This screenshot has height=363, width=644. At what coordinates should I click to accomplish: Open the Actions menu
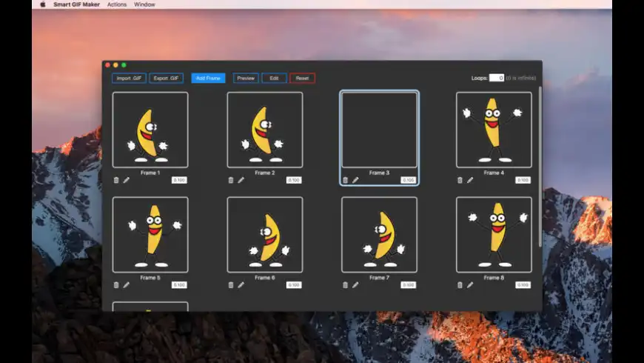click(117, 4)
